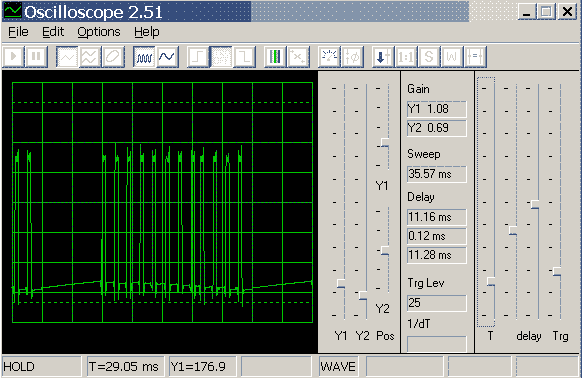
Task: Click the Sweep 35.57 ms field
Action: click(436, 174)
